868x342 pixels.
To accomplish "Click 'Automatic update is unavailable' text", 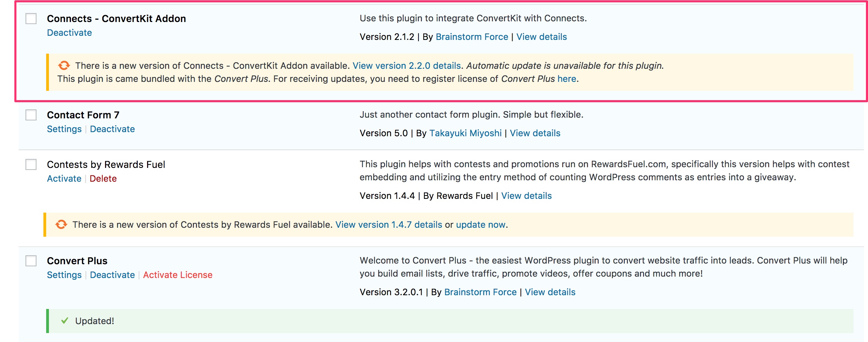I will (x=565, y=66).
